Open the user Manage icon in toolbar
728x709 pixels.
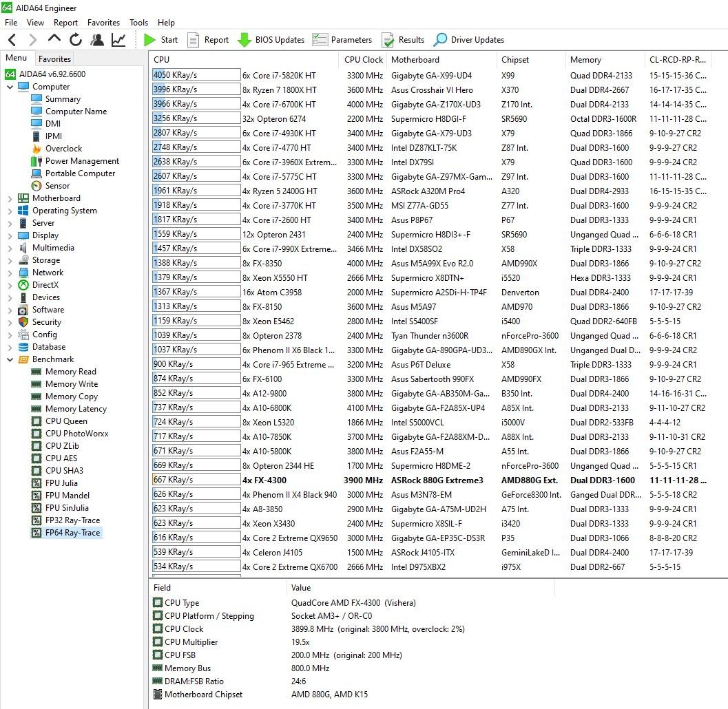(97, 40)
